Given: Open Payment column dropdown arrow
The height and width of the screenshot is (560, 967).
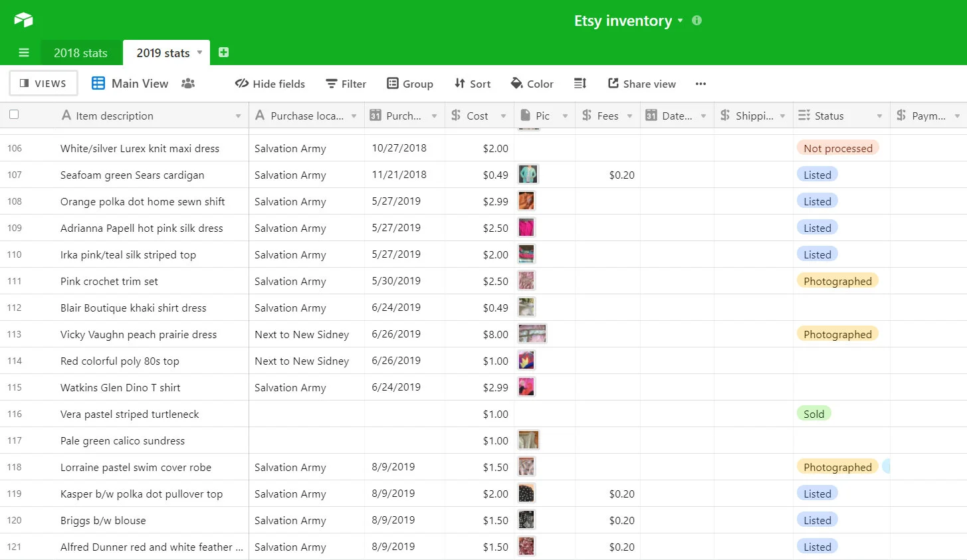Looking at the screenshot, I should coord(957,116).
